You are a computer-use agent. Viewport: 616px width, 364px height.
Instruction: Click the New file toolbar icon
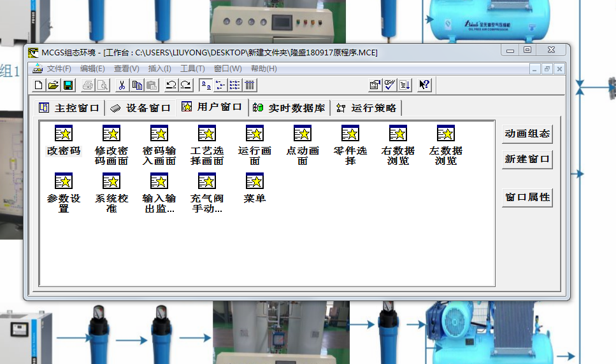(39, 85)
